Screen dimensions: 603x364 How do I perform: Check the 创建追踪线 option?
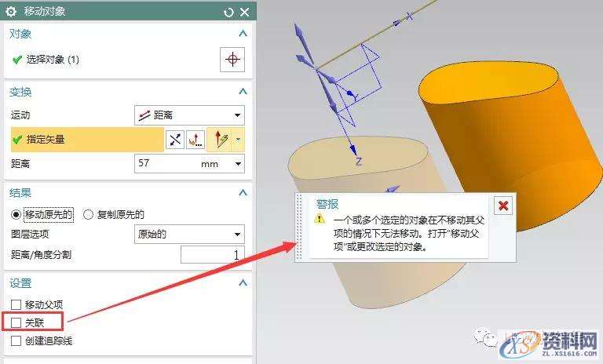(16, 340)
